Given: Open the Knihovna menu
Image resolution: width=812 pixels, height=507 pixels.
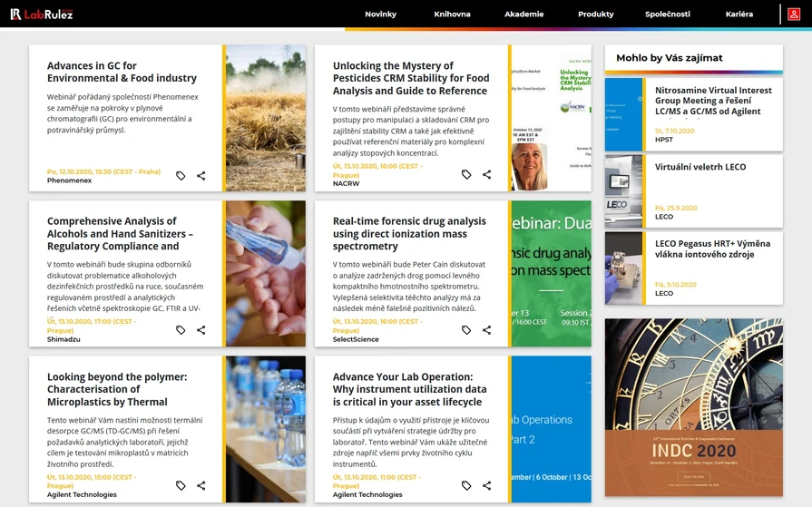Looking at the screenshot, I should [x=452, y=15].
